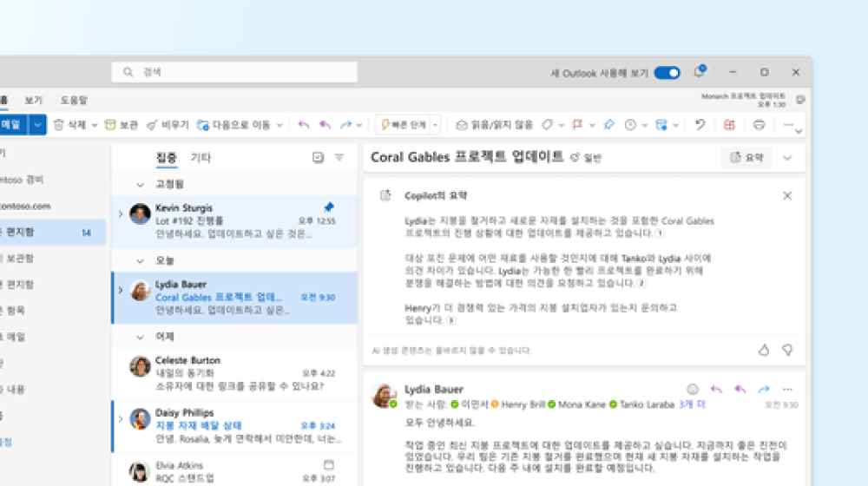Click the Read/Unread (읽음/읽지 않음) envelope icon
Viewport: 868px width, 486px height.
point(461,125)
